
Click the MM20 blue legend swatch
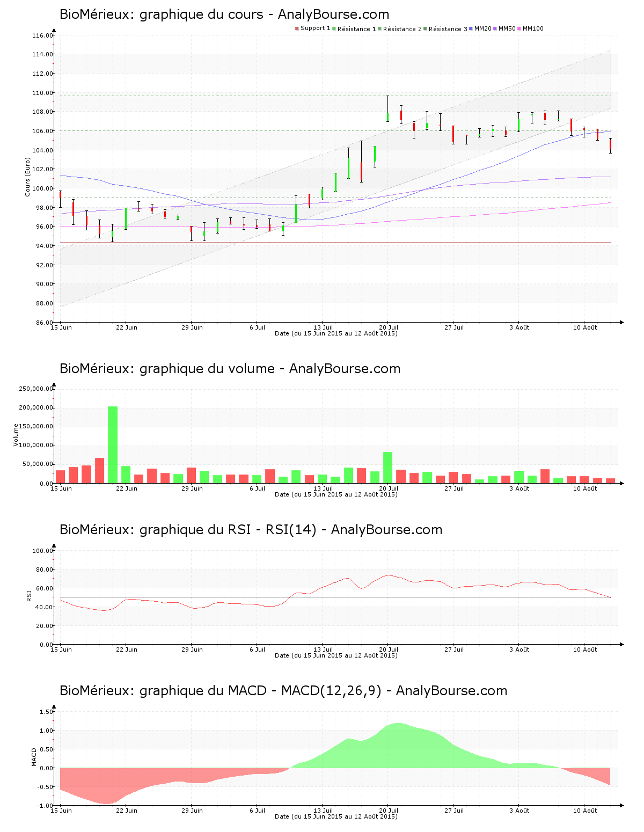(471, 28)
